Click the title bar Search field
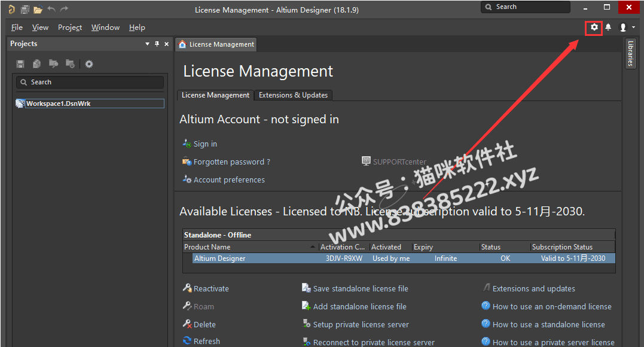644x347 pixels. tap(525, 7)
